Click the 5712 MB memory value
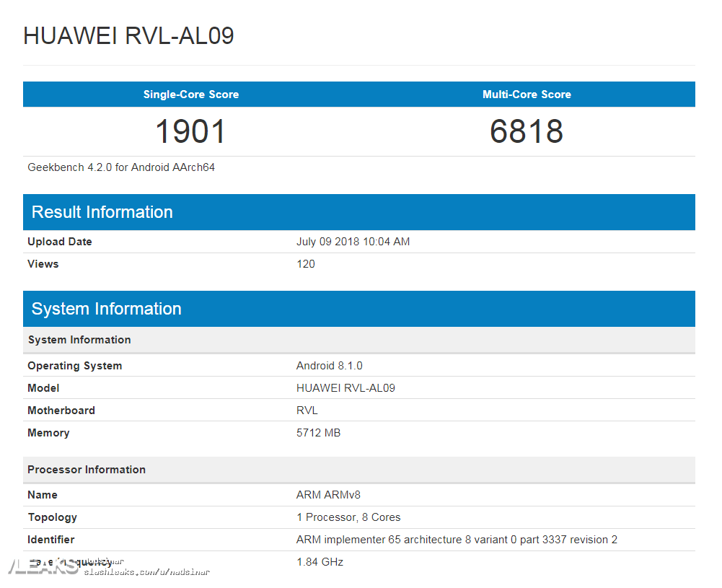This screenshot has height=588, width=722. click(318, 433)
